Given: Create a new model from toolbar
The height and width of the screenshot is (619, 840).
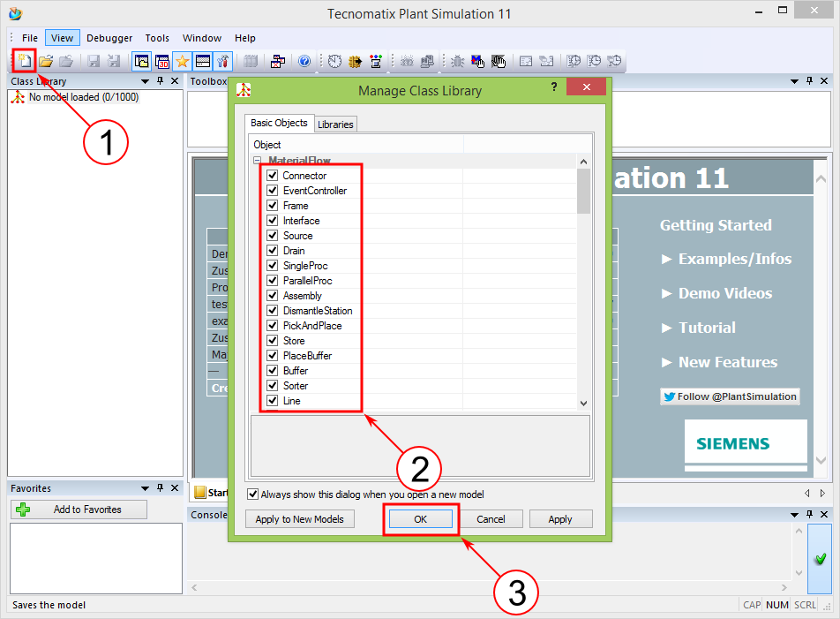Looking at the screenshot, I should click(24, 61).
